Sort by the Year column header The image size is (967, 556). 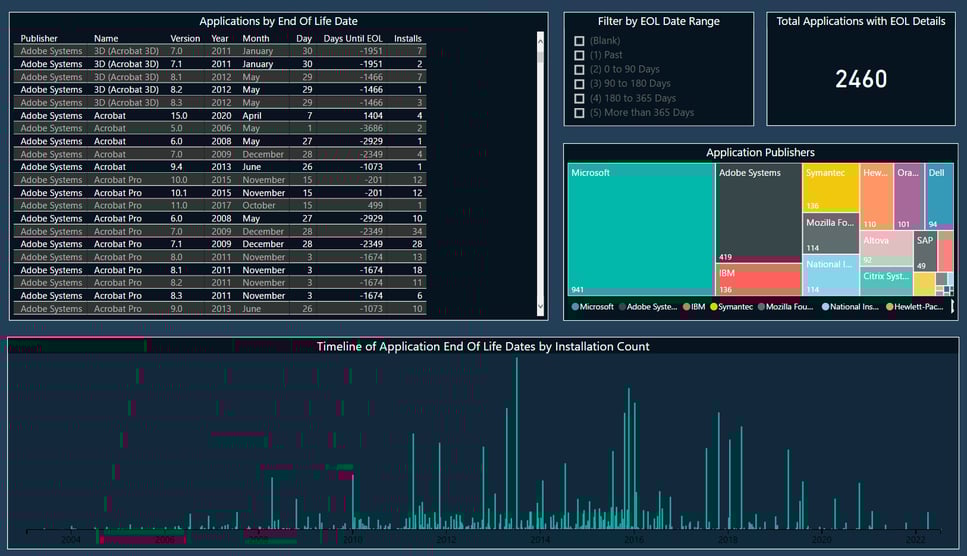[x=220, y=38]
